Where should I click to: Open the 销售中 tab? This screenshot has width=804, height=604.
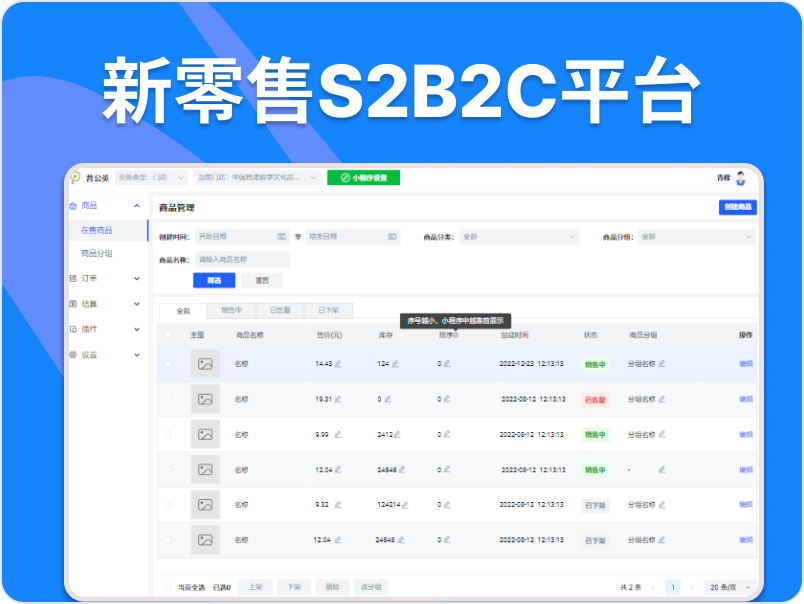[x=232, y=310]
